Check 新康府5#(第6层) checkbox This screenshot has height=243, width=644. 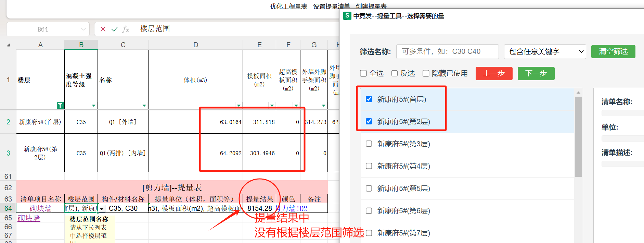point(369,210)
